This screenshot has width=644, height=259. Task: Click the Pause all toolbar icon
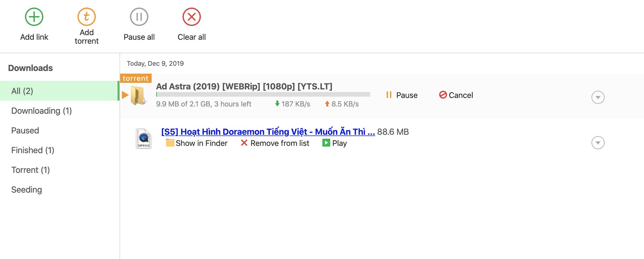point(139,17)
